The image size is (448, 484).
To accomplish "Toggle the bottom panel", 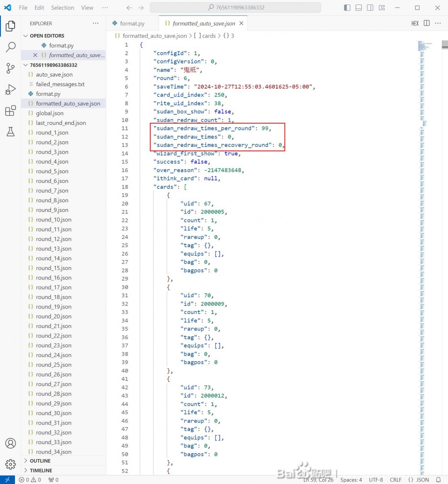I will (x=358, y=8).
